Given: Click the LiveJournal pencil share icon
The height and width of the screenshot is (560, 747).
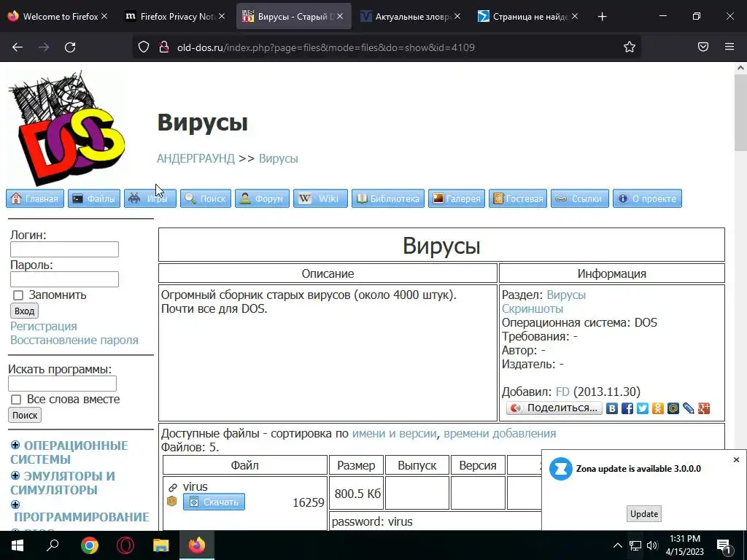Looking at the screenshot, I should [689, 408].
